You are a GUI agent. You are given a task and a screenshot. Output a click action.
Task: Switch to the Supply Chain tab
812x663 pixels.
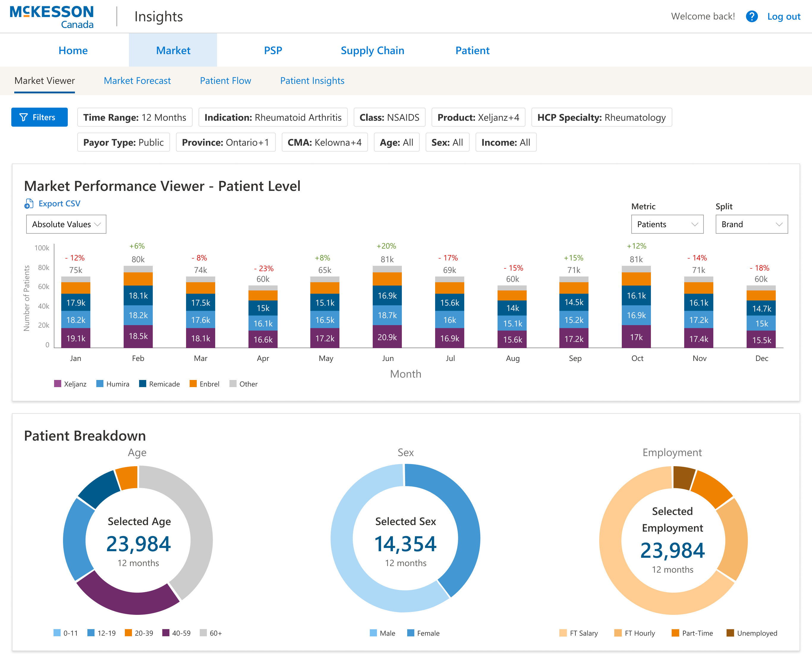pyautogui.click(x=372, y=50)
